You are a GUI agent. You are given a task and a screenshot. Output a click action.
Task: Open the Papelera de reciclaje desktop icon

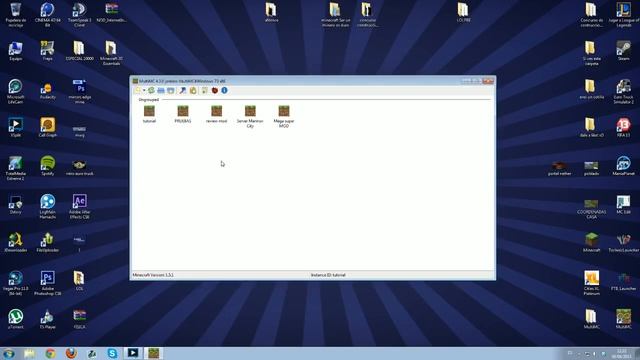(16, 14)
